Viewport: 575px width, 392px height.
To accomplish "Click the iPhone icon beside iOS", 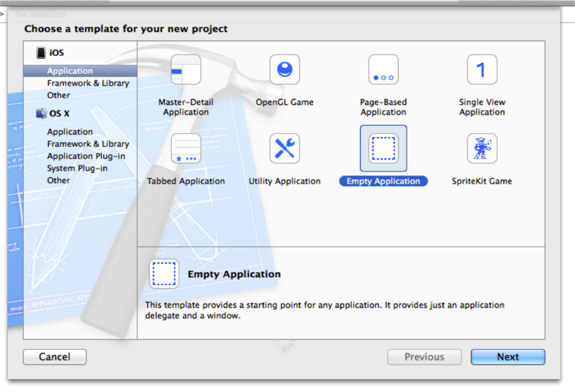I will (x=41, y=53).
